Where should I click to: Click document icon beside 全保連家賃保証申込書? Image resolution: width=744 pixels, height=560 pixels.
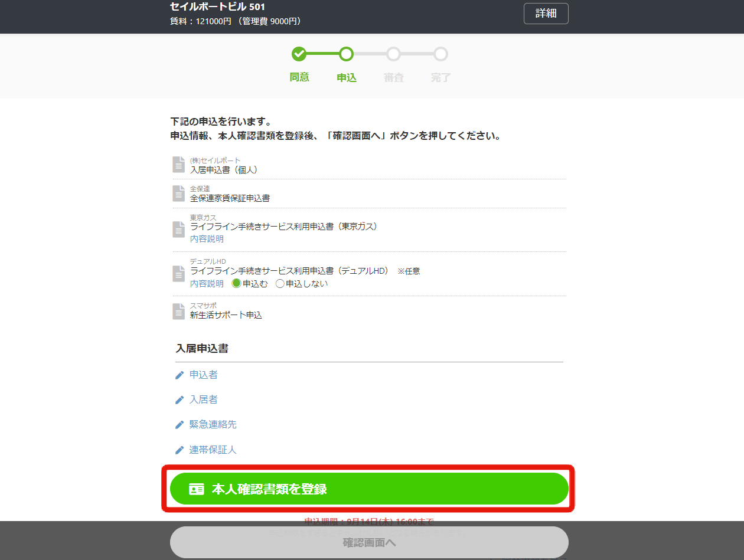click(x=179, y=194)
